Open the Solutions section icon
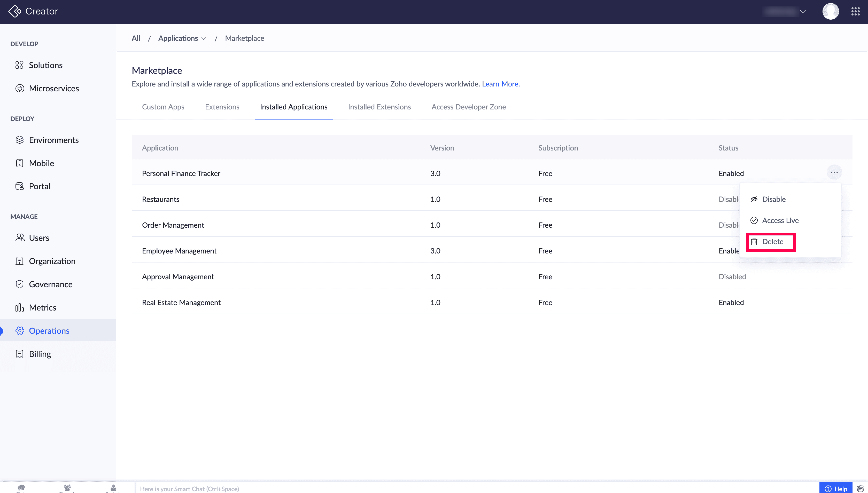This screenshot has width=868, height=493. [19, 65]
